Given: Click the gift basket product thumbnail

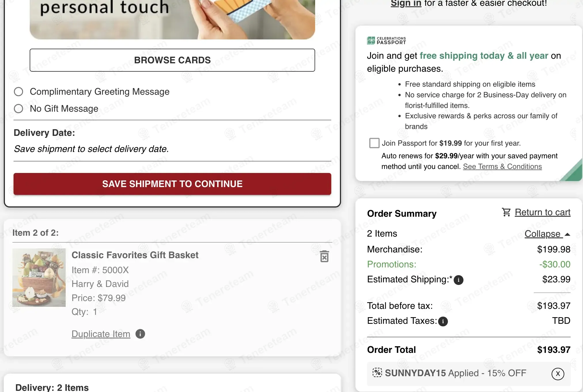Looking at the screenshot, I should click(x=39, y=277).
